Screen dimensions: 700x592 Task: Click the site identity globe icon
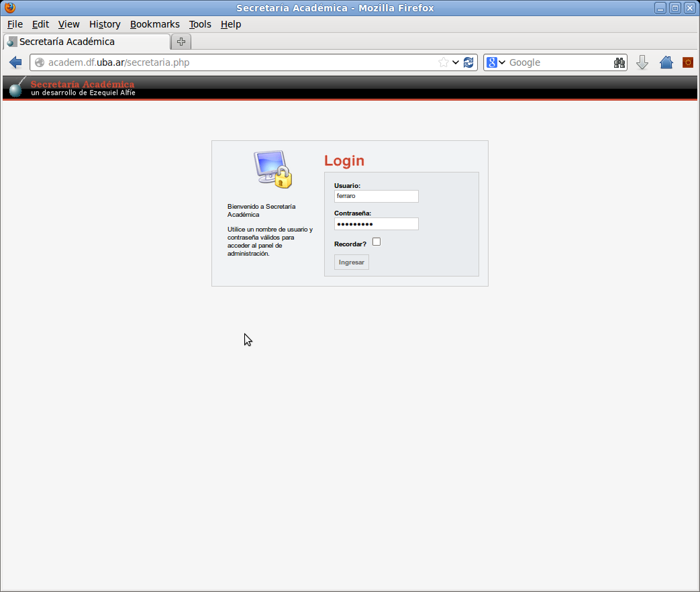tap(40, 62)
